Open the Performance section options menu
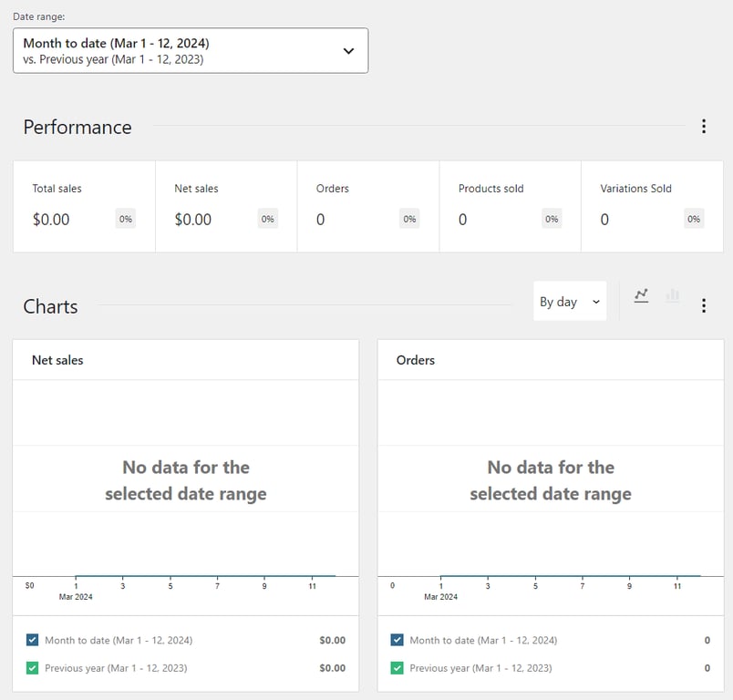The width and height of the screenshot is (733, 700). pos(704,127)
